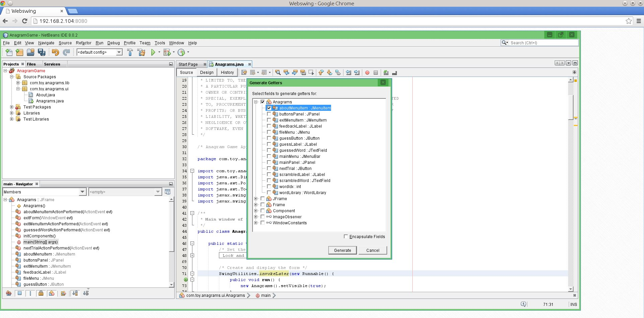Open the Refactor menu
Image resolution: width=644 pixels, height=318 pixels.
(x=83, y=43)
